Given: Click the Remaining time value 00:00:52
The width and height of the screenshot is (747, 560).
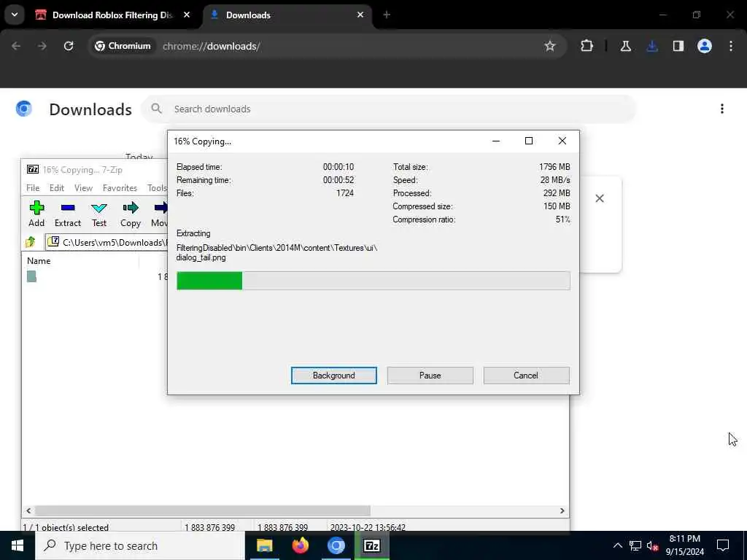Looking at the screenshot, I should pos(338,180).
